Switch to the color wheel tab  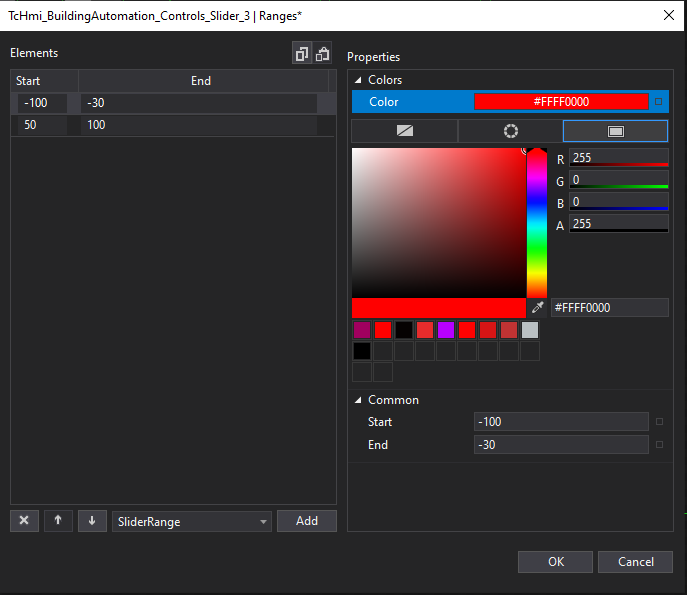click(510, 131)
